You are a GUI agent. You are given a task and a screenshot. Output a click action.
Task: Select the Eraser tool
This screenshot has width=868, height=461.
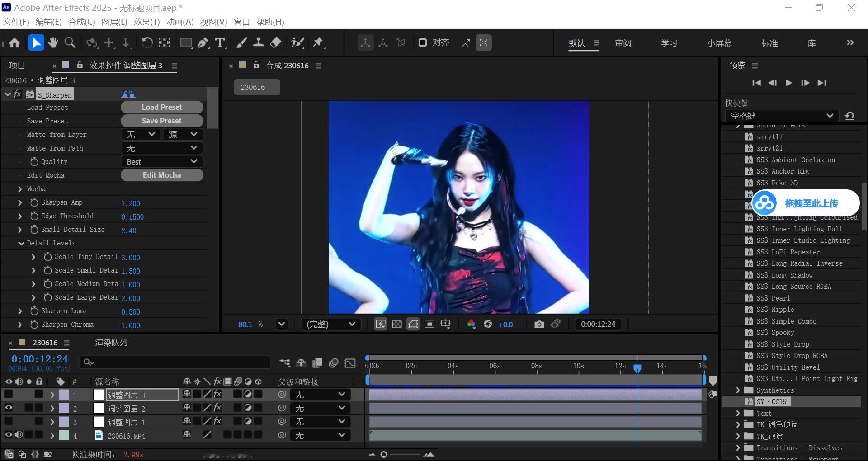(x=275, y=43)
